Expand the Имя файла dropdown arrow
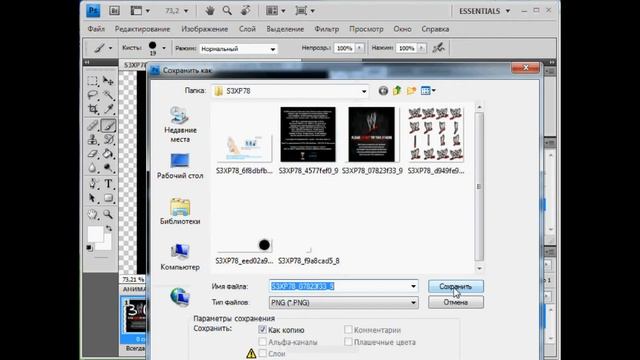Screen dimensions: 640x360 [413, 287]
